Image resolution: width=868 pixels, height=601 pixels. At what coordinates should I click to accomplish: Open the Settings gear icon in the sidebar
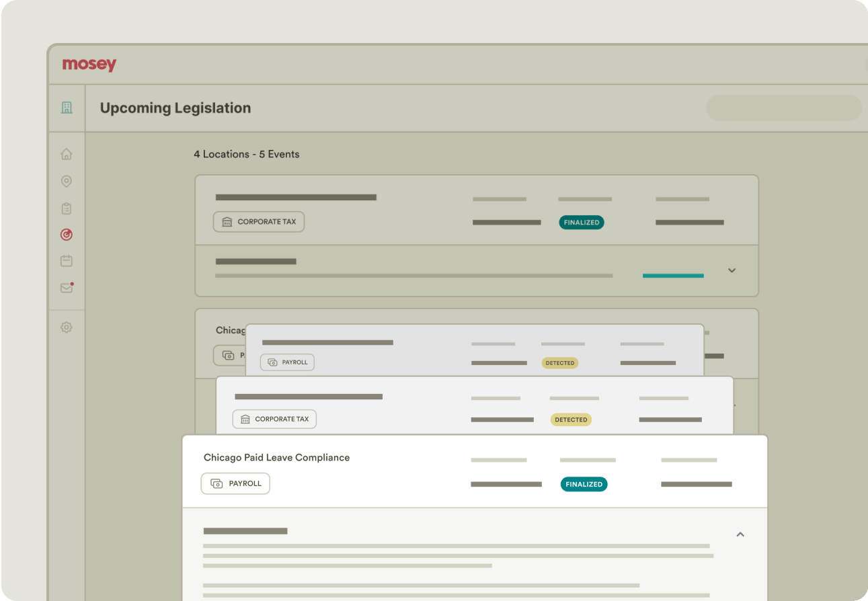pyautogui.click(x=66, y=327)
